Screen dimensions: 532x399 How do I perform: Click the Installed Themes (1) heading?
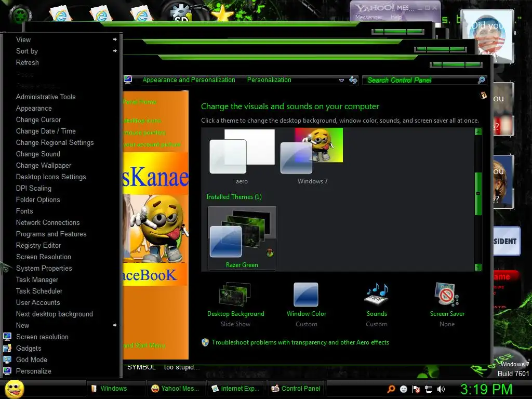(x=234, y=197)
